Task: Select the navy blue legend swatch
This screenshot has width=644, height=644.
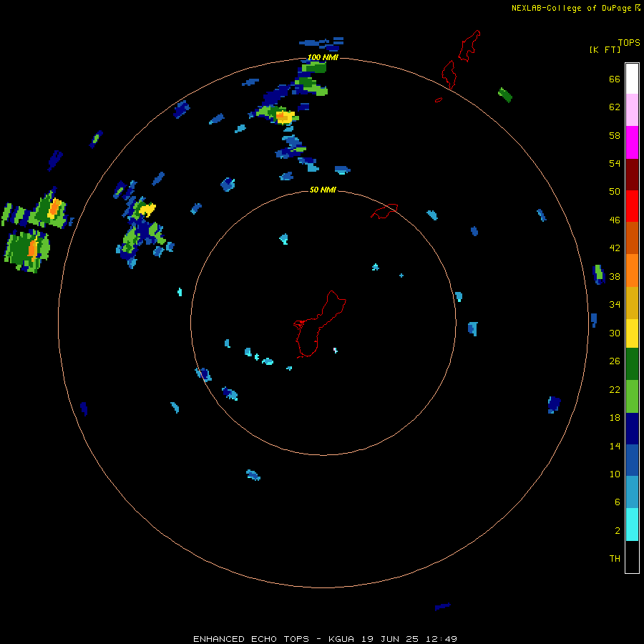Action: point(632,429)
